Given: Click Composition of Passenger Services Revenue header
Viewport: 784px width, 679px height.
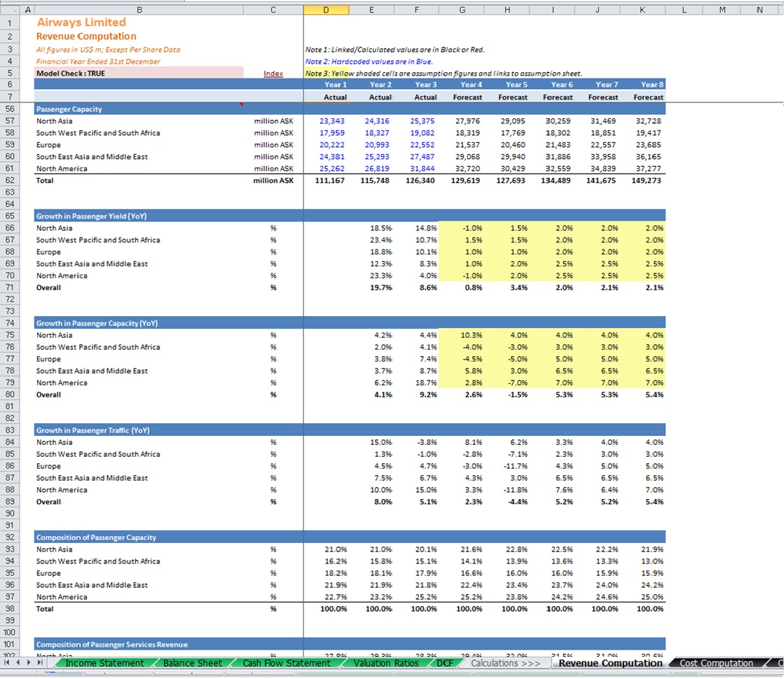Looking at the screenshot, I should click(112, 645).
